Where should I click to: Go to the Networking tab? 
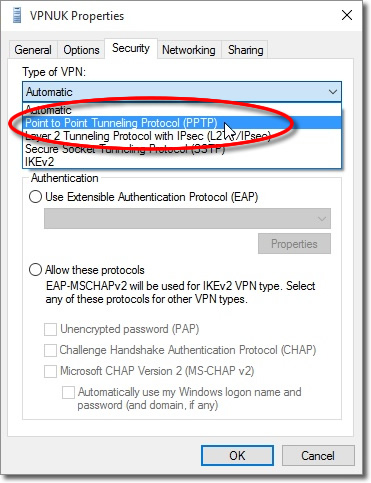tap(189, 50)
